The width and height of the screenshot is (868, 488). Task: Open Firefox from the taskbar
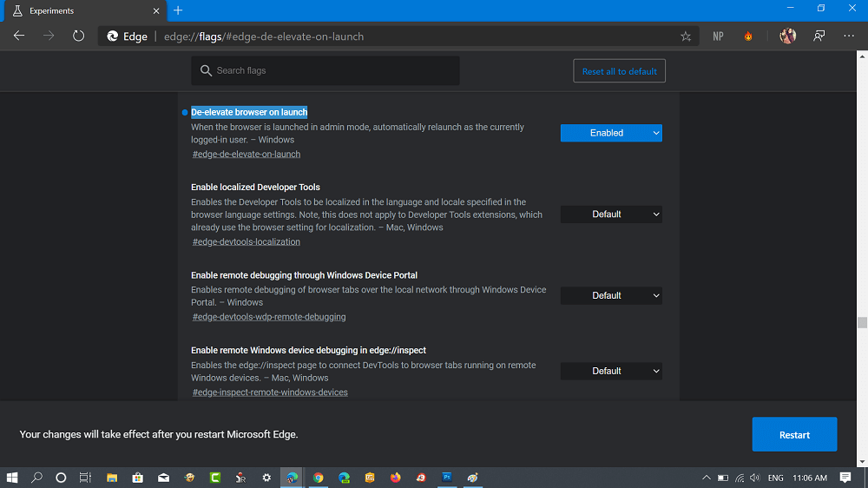point(395,478)
